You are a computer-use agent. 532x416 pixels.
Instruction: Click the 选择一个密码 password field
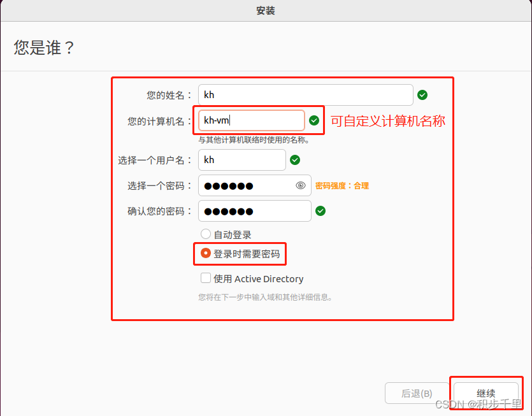(254, 185)
